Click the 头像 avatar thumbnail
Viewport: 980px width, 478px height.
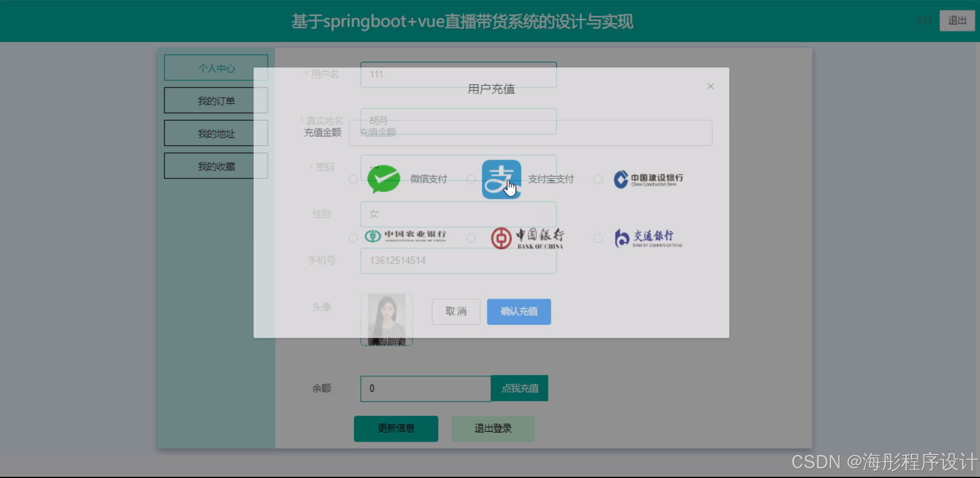pyautogui.click(x=387, y=320)
